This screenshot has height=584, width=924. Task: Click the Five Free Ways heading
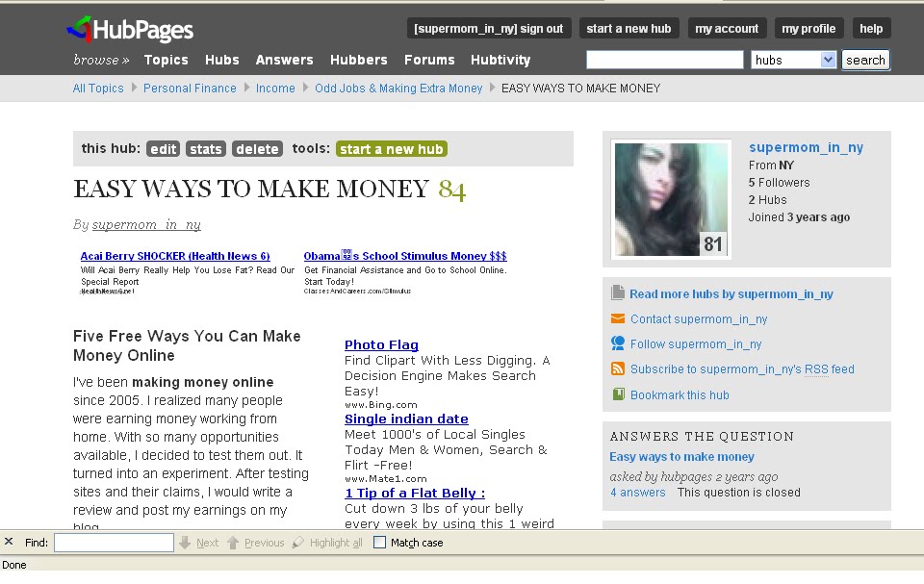click(x=187, y=345)
